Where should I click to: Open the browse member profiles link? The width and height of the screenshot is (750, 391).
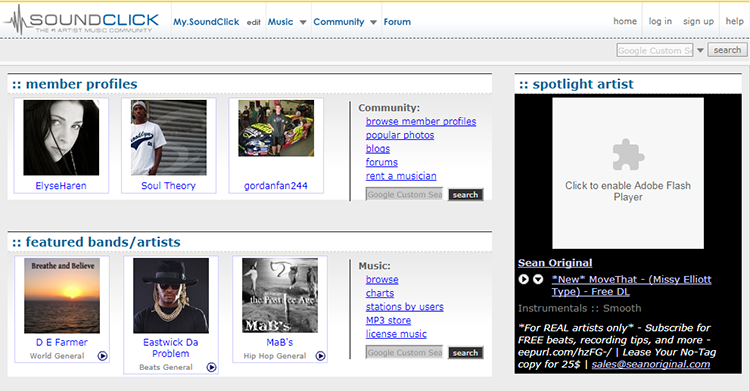click(x=421, y=122)
